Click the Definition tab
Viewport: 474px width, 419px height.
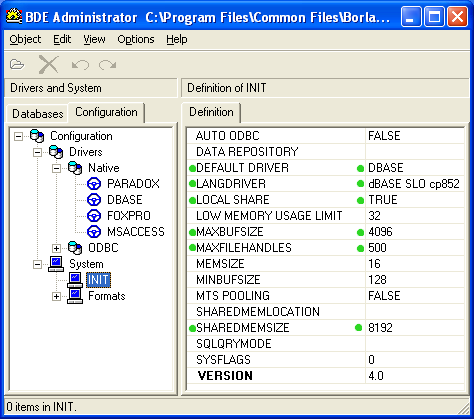pyautogui.click(x=211, y=112)
